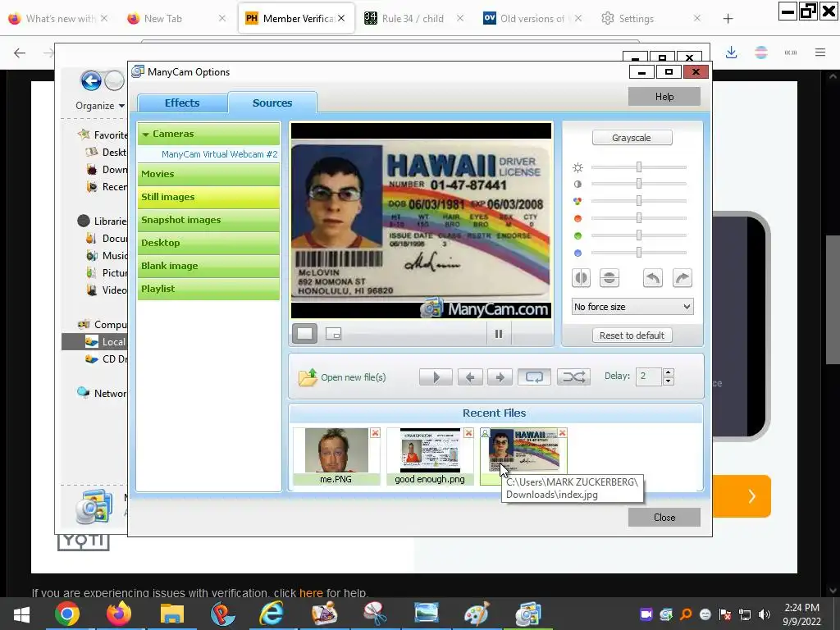This screenshot has height=630, width=840.
Task: Click the Grayscale button
Action: click(x=632, y=138)
